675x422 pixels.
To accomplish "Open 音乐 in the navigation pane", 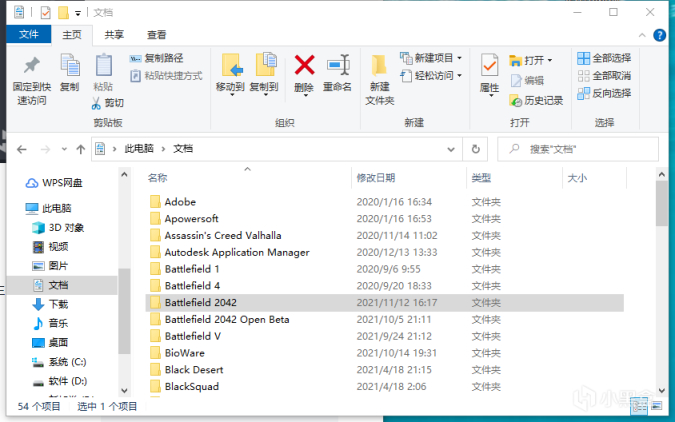I will pos(50,323).
